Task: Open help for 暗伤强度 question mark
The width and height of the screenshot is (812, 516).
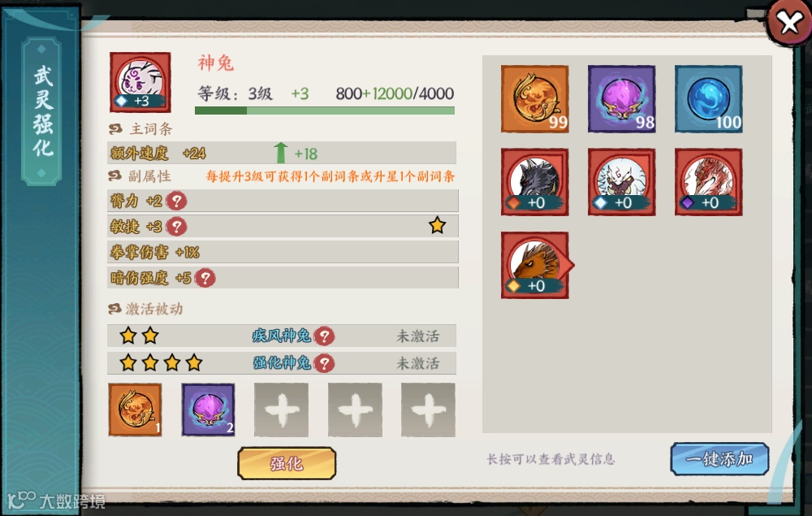Action: pos(205,278)
